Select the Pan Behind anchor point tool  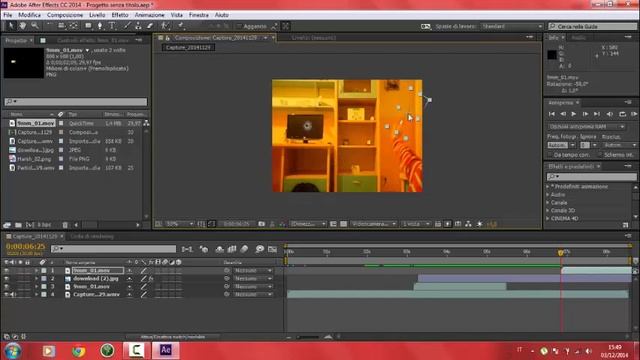tap(73, 26)
